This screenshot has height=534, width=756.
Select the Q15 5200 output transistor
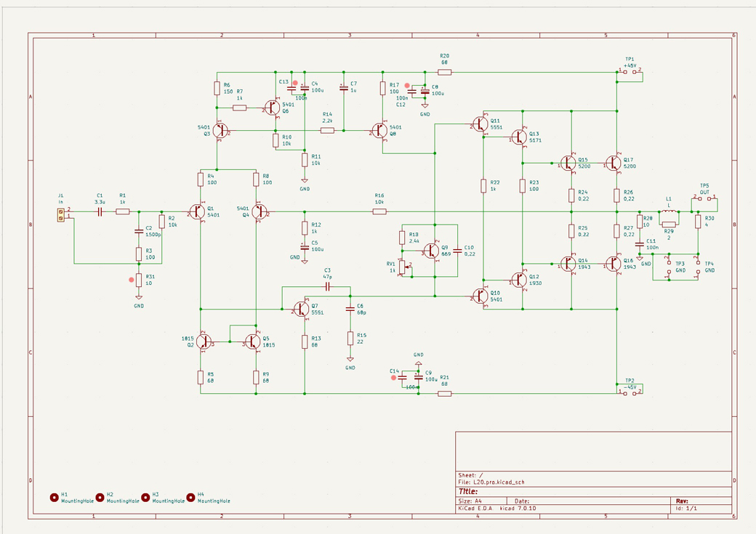[x=569, y=163]
